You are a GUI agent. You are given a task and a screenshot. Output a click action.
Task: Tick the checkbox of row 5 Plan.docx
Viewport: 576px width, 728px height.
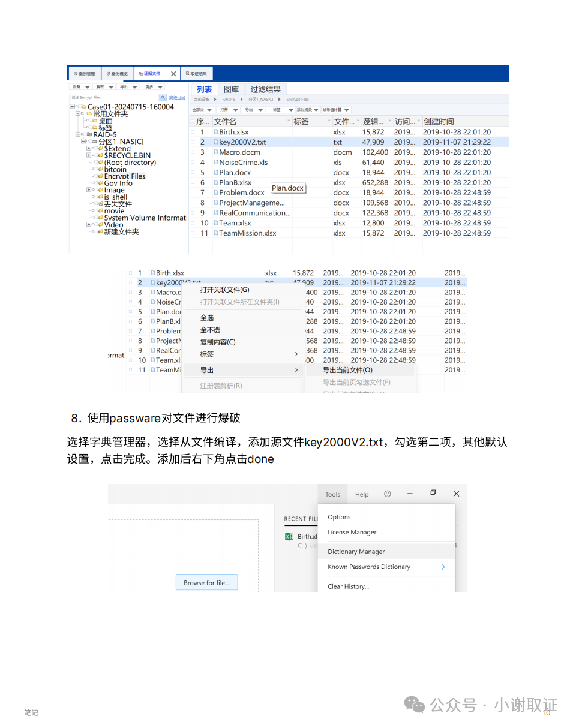pyautogui.click(x=193, y=173)
